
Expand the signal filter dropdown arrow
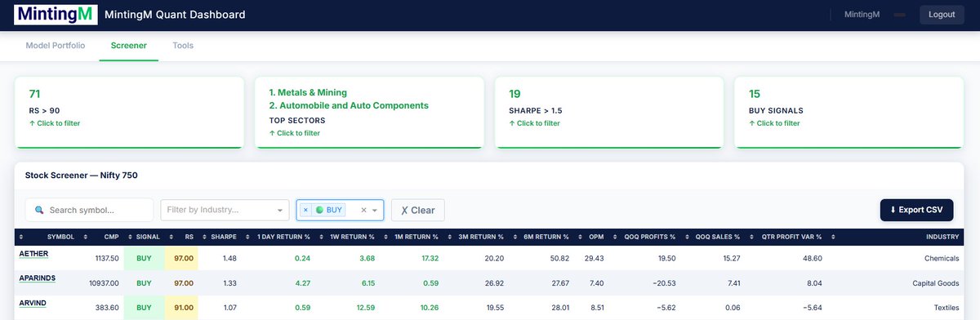[x=376, y=210]
